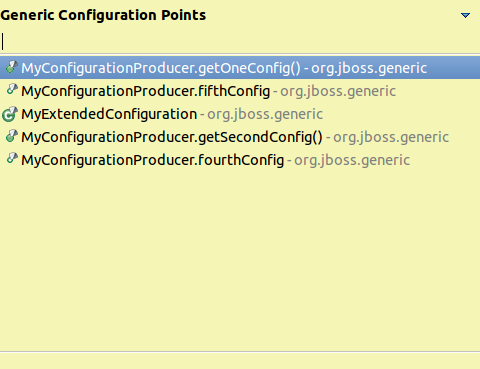Image resolution: width=480 pixels, height=369 pixels.
Task: Click the getOneConfig() producer method icon
Action: 12,67
